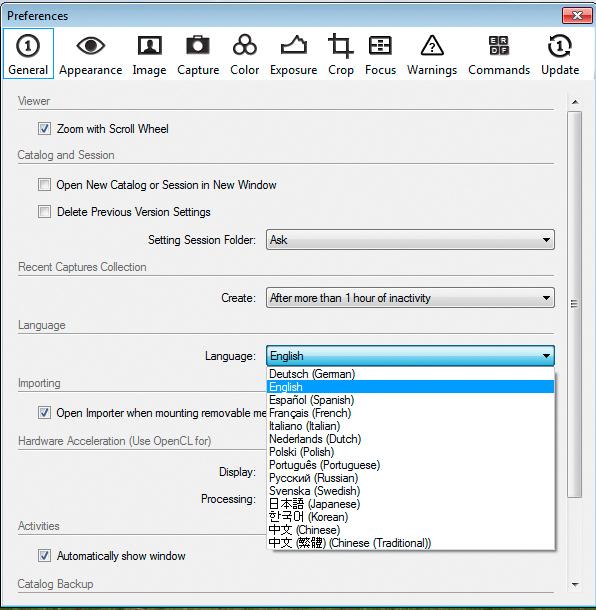The height and width of the screenshot is (610, 596).
Task: Click the scrollbar down arrow
Action: click(575, 584)
